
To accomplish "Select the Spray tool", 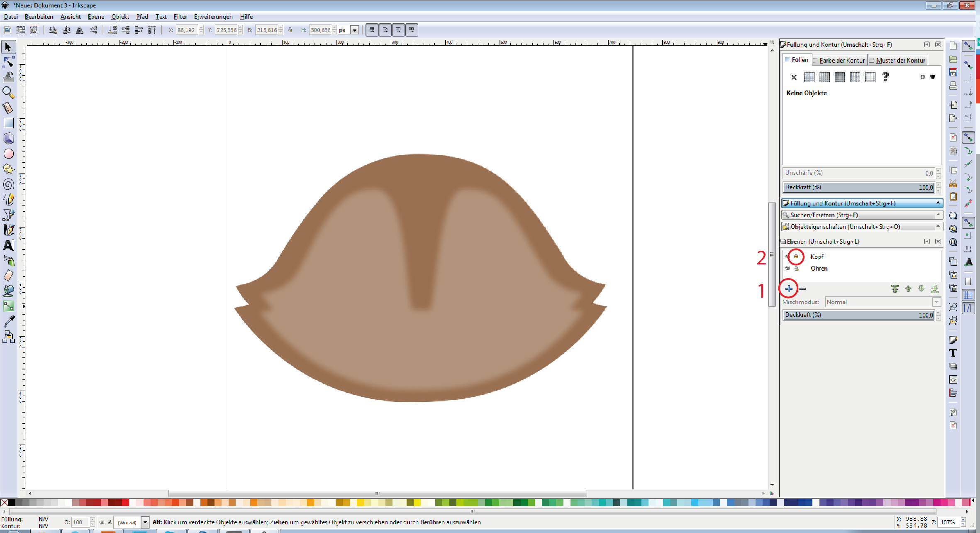I will [8, 260].
